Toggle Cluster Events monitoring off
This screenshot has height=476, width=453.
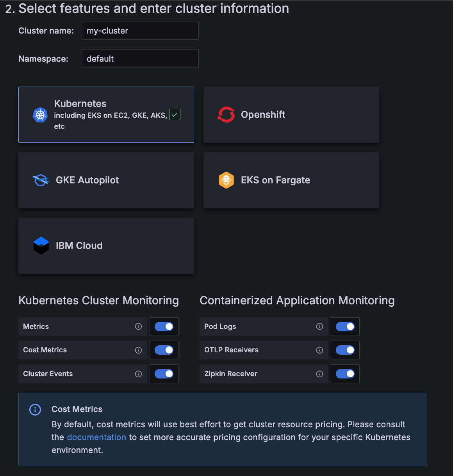pyautogui.click(x=164, y=374)
